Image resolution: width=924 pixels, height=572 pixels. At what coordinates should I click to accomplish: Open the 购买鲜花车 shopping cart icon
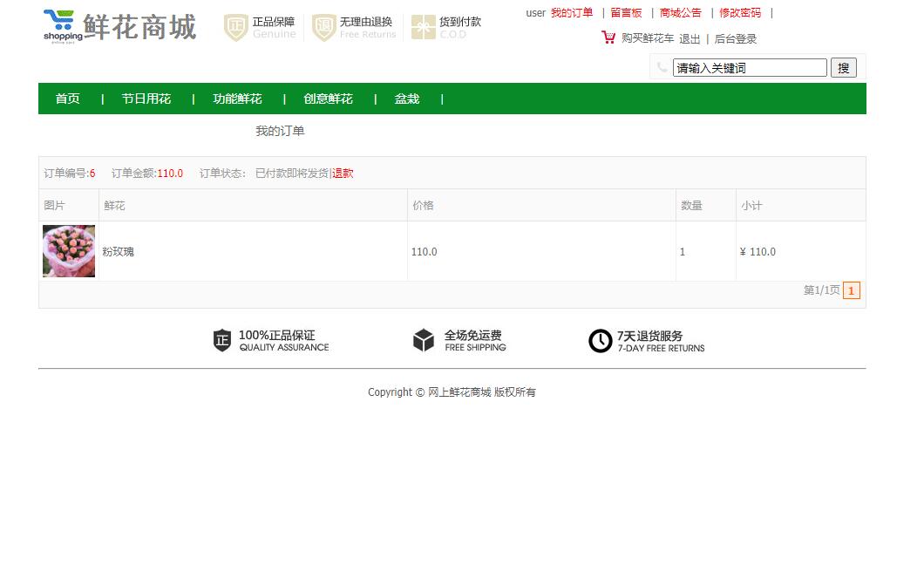(608, 37)
